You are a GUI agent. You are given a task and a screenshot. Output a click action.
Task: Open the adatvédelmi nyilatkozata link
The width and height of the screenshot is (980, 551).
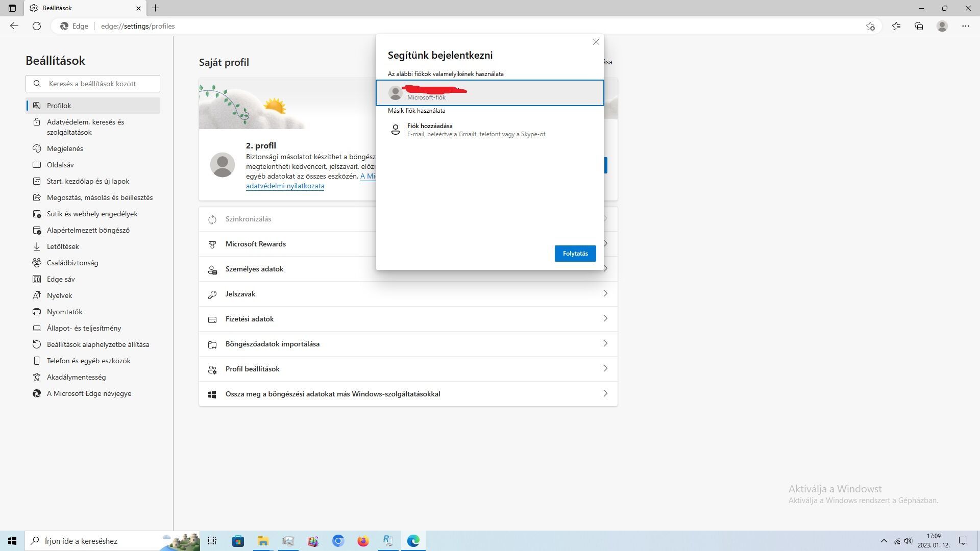285,186
